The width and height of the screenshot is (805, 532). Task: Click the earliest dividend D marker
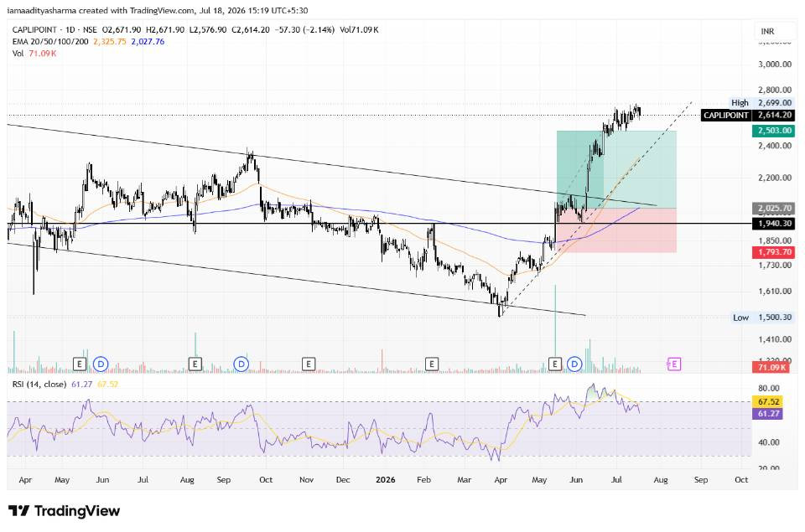click(x=101, y=364)
